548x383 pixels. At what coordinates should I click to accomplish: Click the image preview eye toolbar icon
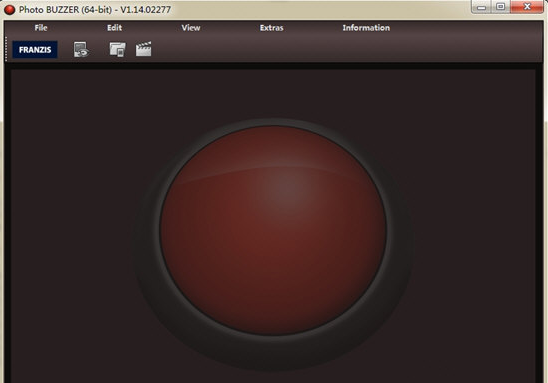pyautogui.click(x=81, y=49)
